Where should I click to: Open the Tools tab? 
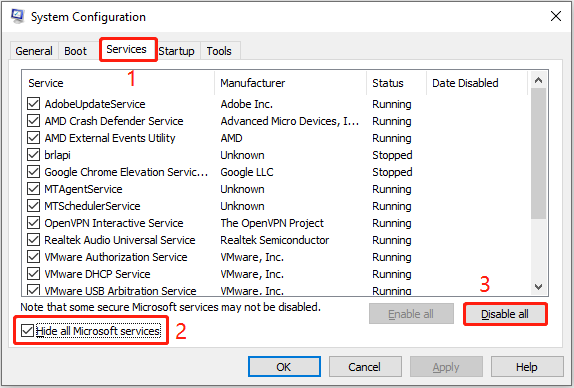[219, 51]
